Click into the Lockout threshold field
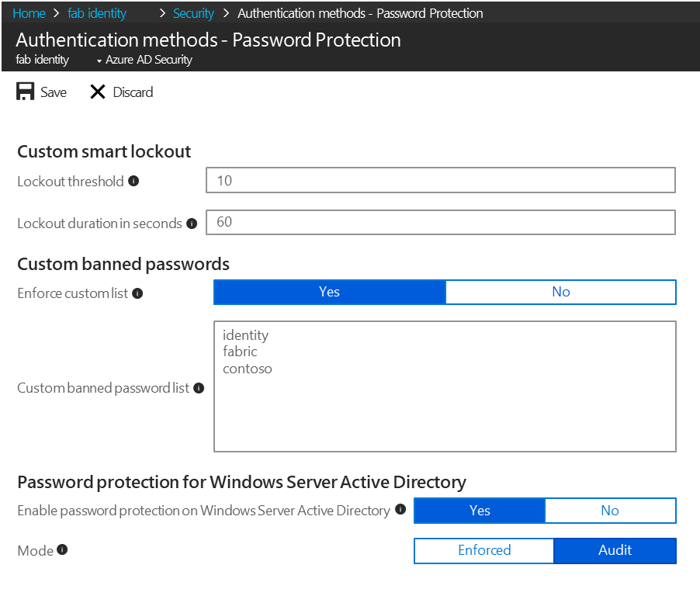 (x=441, y=180)
